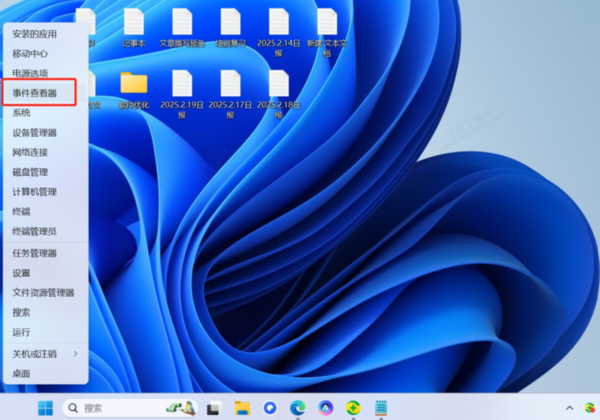Select 网络连接 menu entry
This screenshot has height=420, width=600.
click(46, 152)
